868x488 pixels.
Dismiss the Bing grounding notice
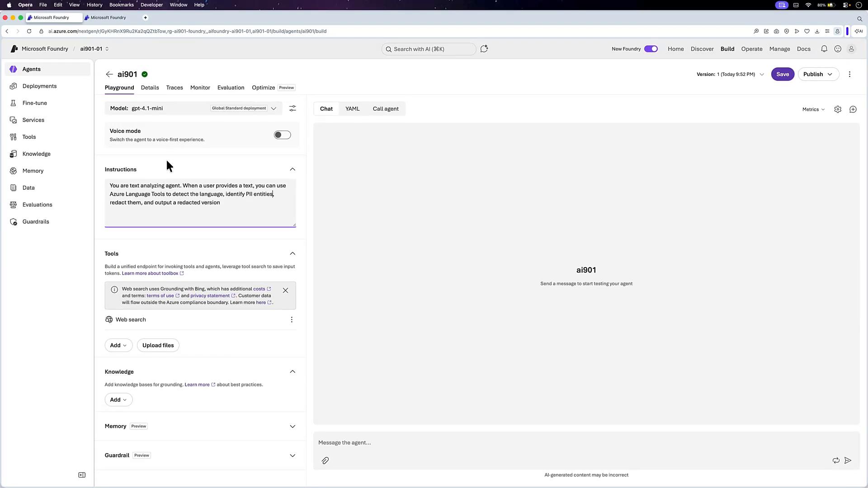pyautogui.click(x=285, y=290)
